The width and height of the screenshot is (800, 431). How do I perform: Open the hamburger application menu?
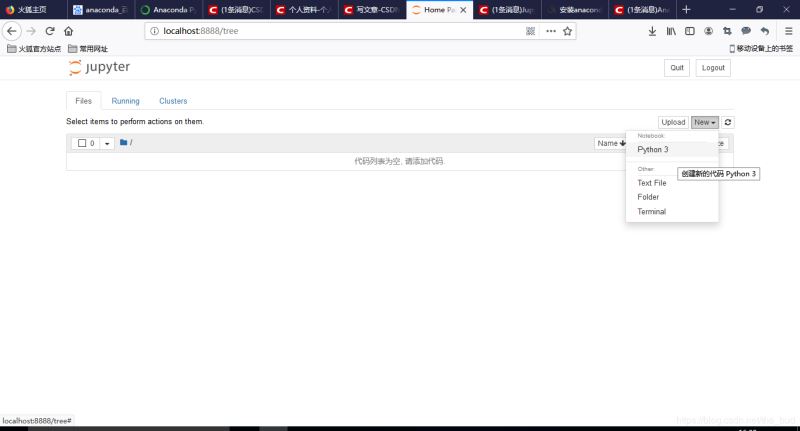coord(788,31)
